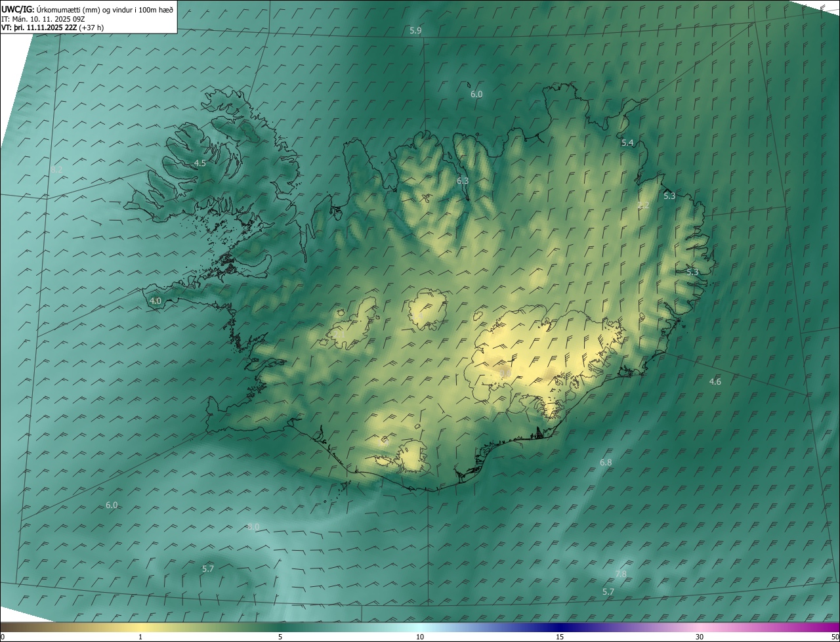Click the 7.8 value in the southeast sea
The width and height of the screenshot is (840, 642).
620,574
